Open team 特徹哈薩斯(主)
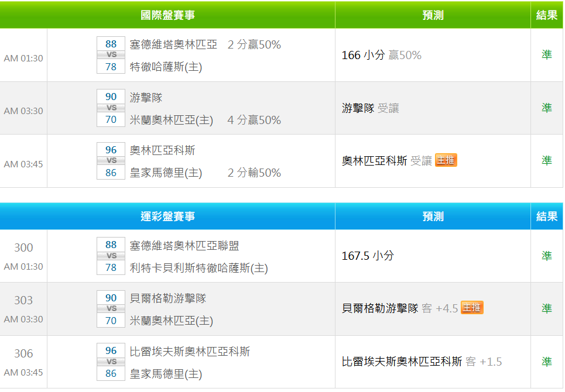Viewport: 565px width, 392px height. (x=166, y=67)
